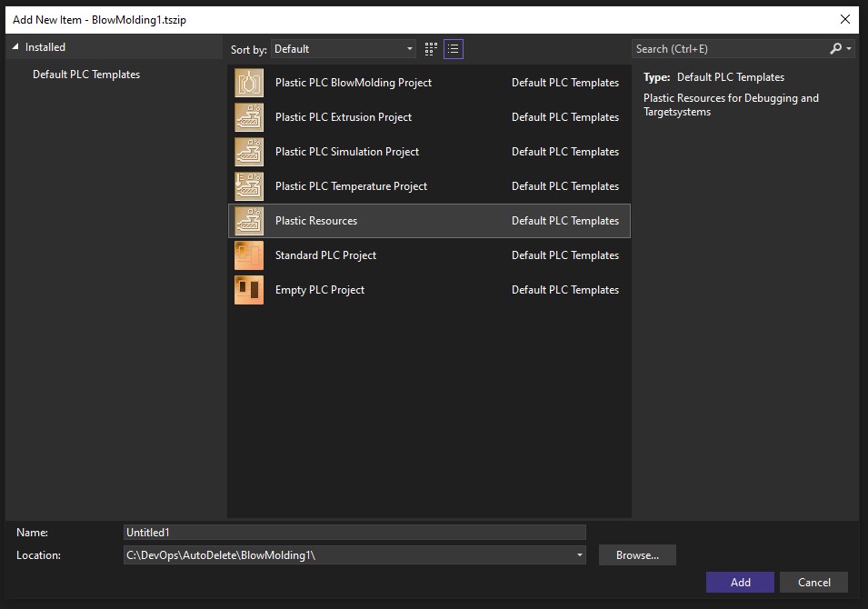Screen dimensions: 868x609
Task: Select the Plastic PLC Temperature Project name
Action: (351, 186)
